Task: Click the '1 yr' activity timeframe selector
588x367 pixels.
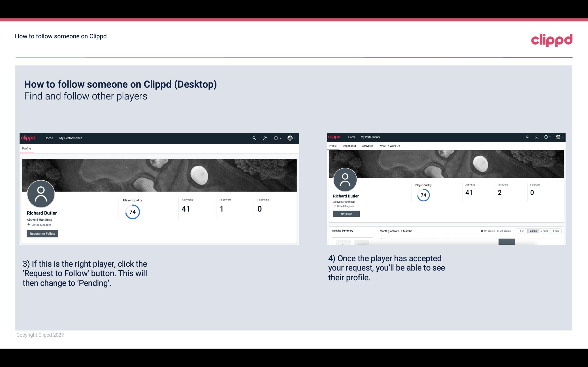Action: pyautogui.click(x=522, y=230)
